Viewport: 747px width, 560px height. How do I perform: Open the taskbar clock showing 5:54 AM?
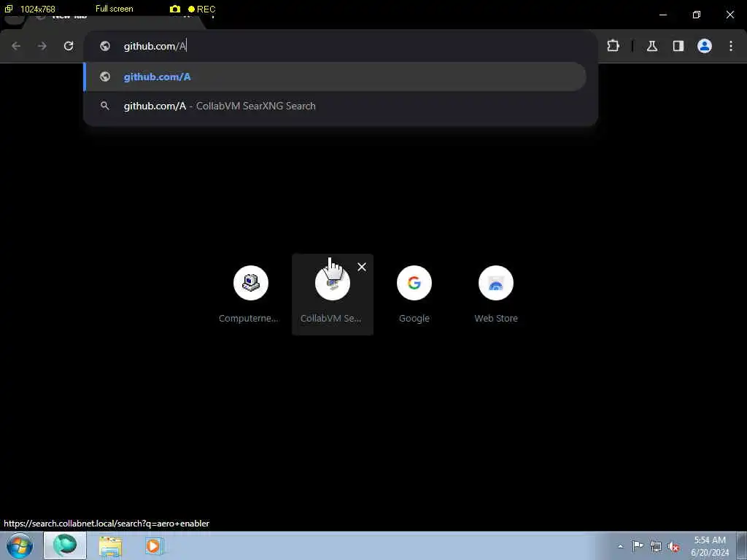(710, 546)
